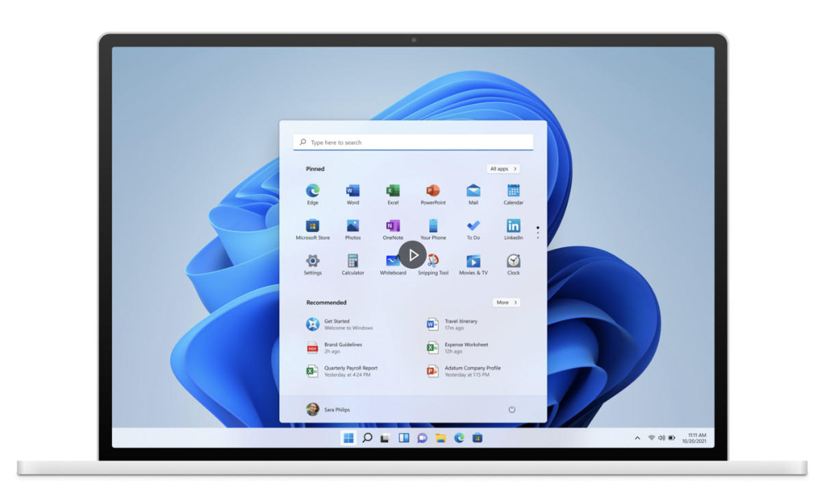Open Chat from the taskbar
Viewport: 821px width, 504px height.
422,438
